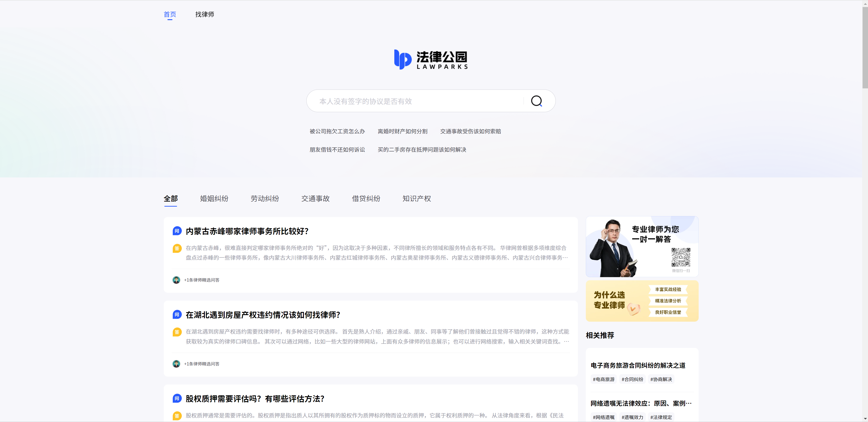This screenshot has width=868, height=422.
Task: Click lawyer avatar in 内蒙古赤峰 card
Action: (176, 280)
